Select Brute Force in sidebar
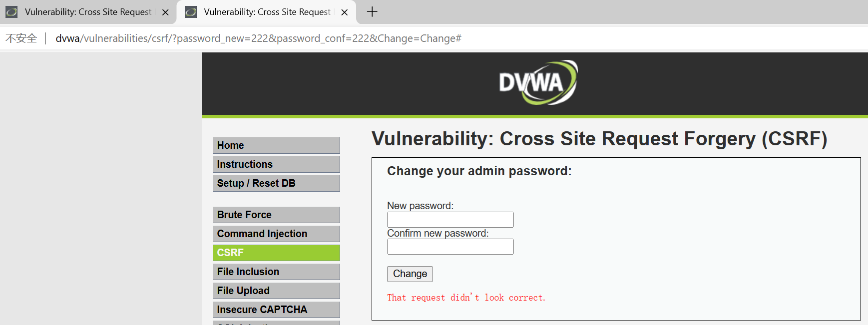The height and width of the screenshot is (325, 868). pos(276,215)
